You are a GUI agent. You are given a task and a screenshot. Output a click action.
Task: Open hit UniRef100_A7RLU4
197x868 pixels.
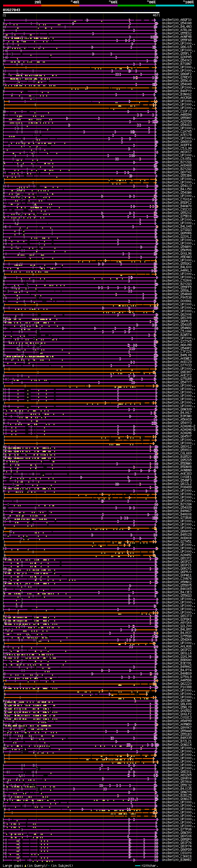pyautogui.click(x=177, y=30)
